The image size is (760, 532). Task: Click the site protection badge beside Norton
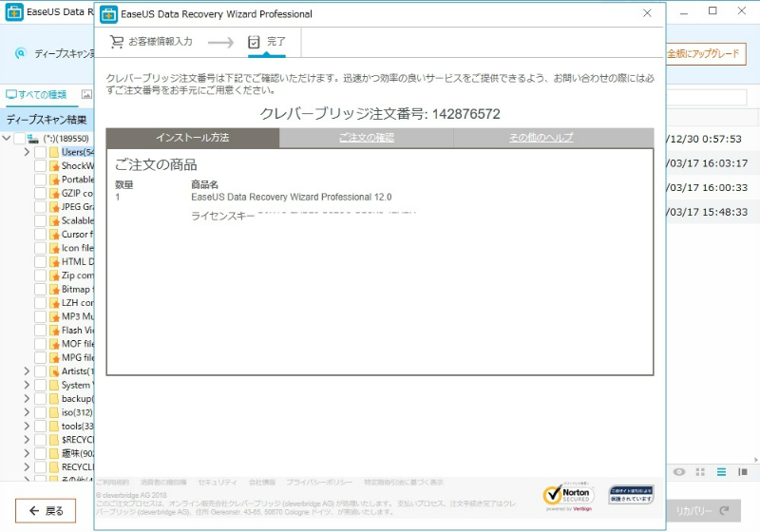631,495
